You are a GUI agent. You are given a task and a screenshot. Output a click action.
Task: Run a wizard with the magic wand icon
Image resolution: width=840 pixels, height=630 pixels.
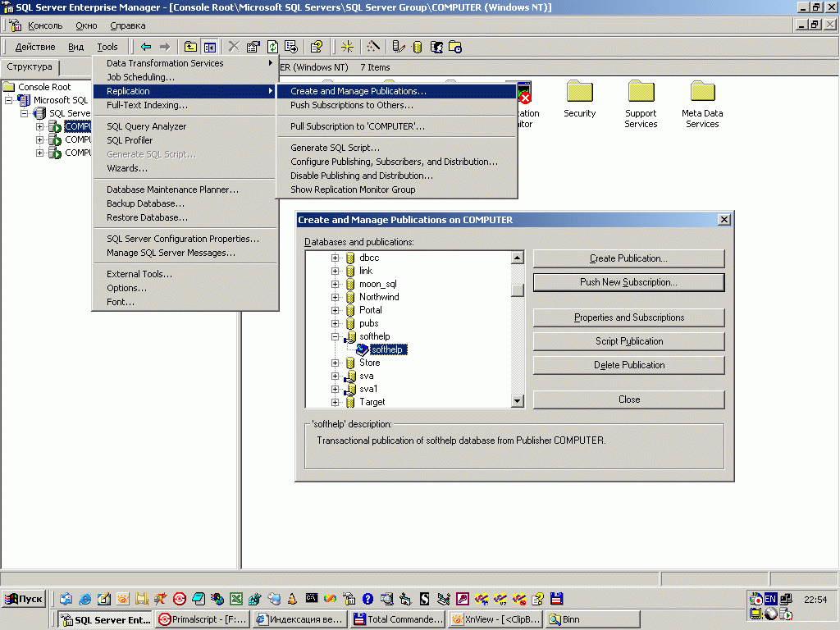click(373, 47)
